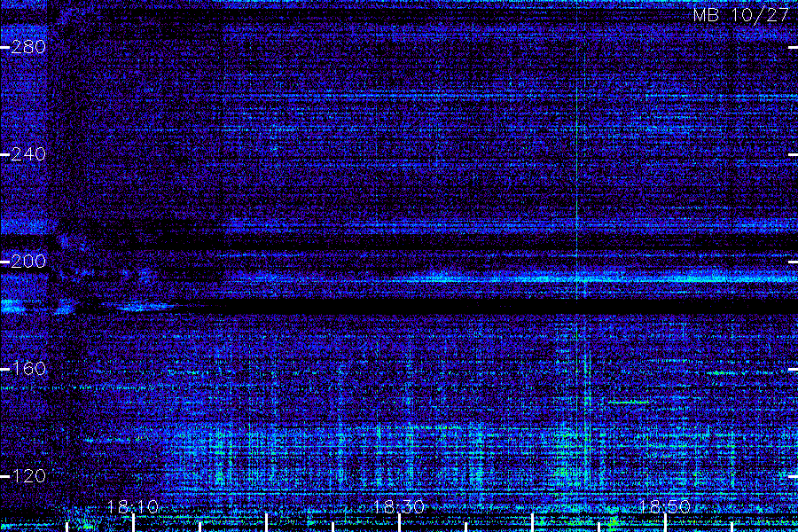Click the 18:50 time axis label
The height and width of the screenshot is (532, 798).
664,506
